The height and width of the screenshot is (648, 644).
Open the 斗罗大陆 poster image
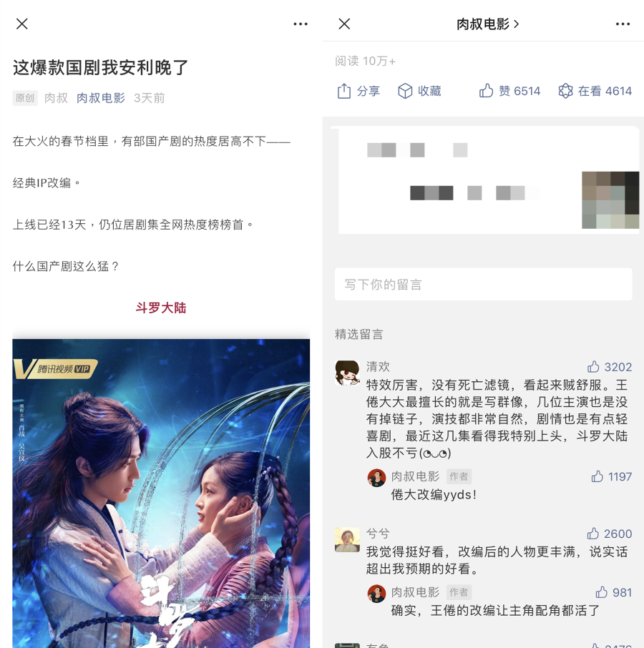click(x=161, y=494)
